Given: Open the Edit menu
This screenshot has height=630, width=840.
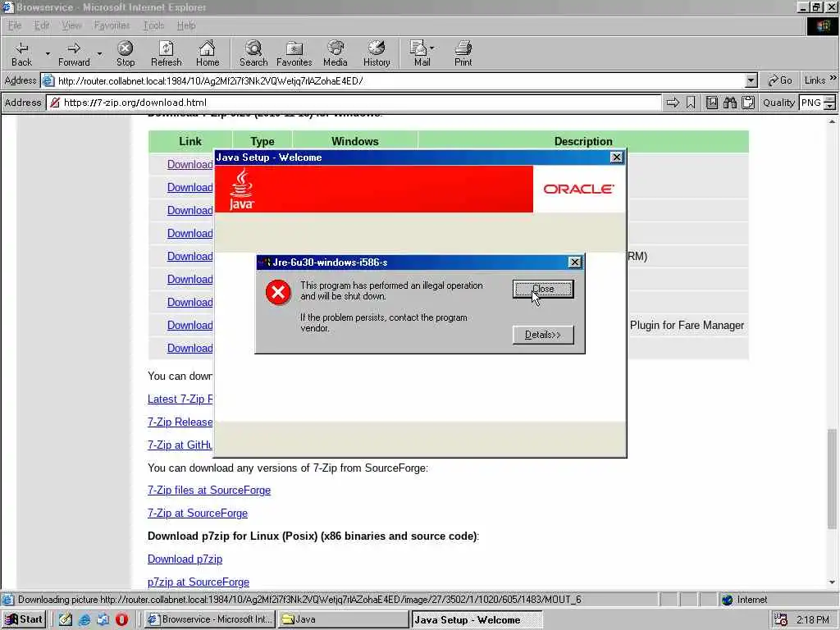Looking at the screenshot, I should 42,25.
